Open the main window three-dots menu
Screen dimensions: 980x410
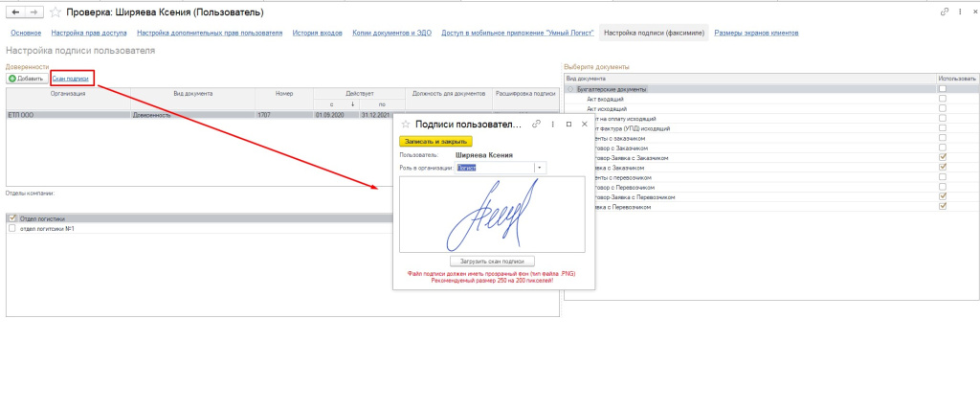coord(959,11)
